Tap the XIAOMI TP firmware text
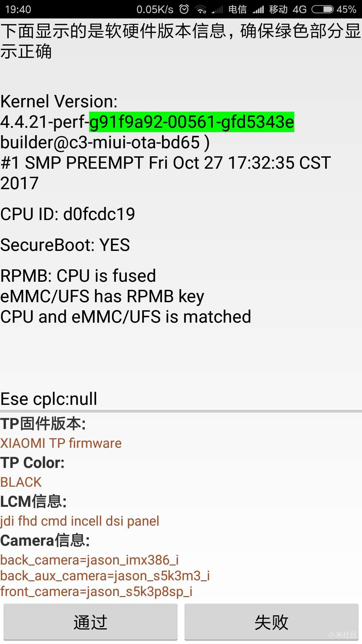The width and height of the screenshot is (362, 644). coord(61,443)
